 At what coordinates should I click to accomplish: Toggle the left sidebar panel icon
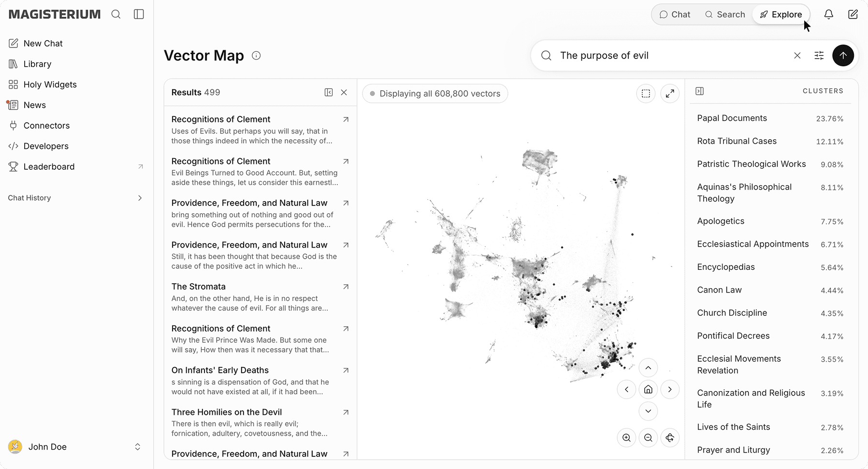coord(139,15)
